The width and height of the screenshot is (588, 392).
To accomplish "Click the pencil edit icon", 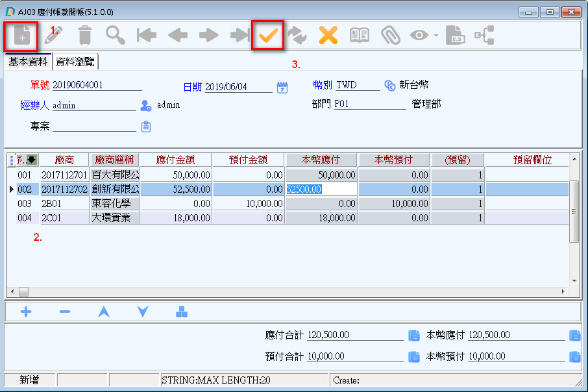I will (53, 36).
